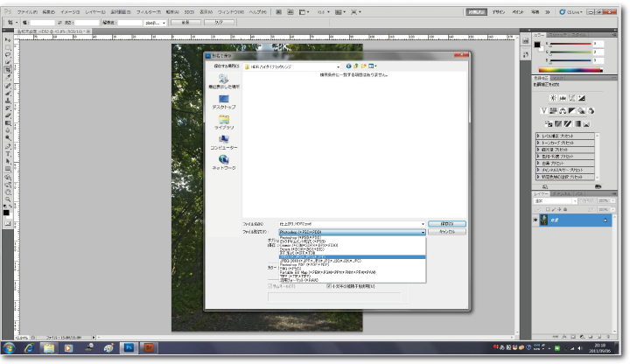
Task: Click the file name input field
Action: (x=348, y=224)
